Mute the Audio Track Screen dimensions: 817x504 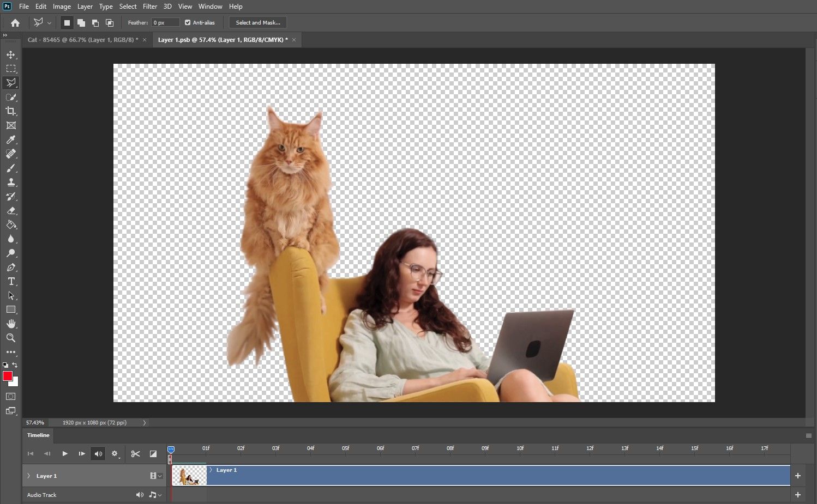tap(140, 495)
